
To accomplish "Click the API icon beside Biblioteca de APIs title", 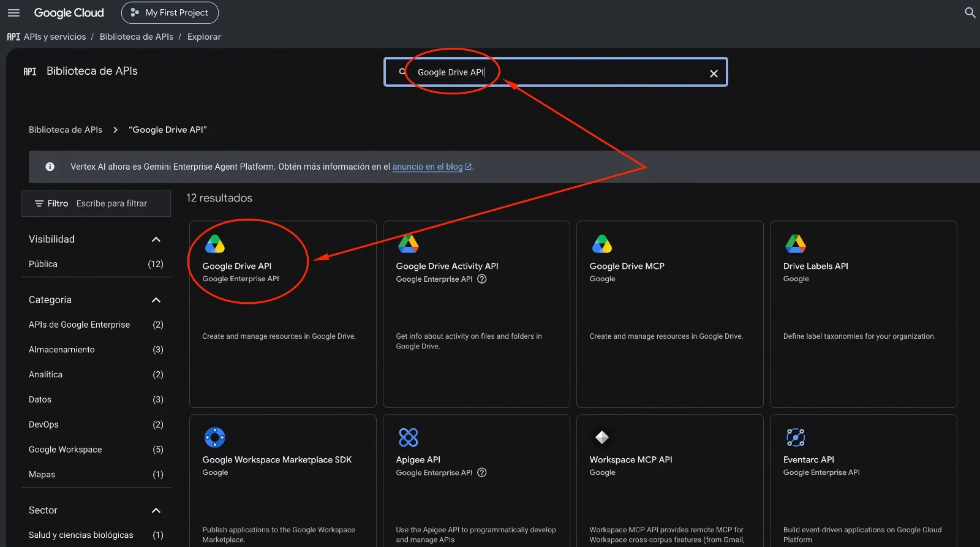I will pyautogui.click(x=30, y=72).
